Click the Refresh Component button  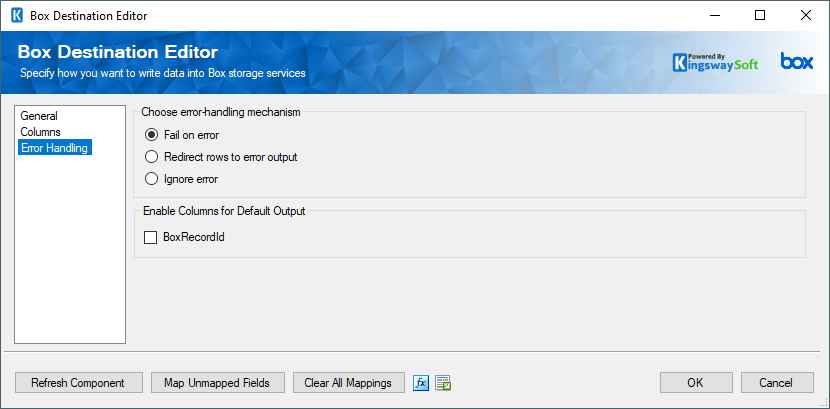pyautogui.click(x=79, y=383)
